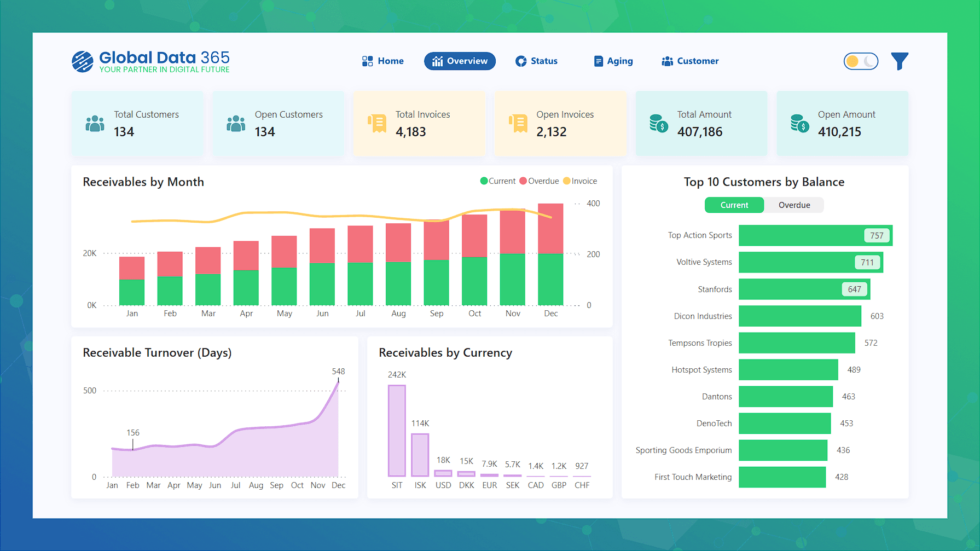980x551 pixels.
Task: Click the Open Amount coins icon
Action: 800,124
